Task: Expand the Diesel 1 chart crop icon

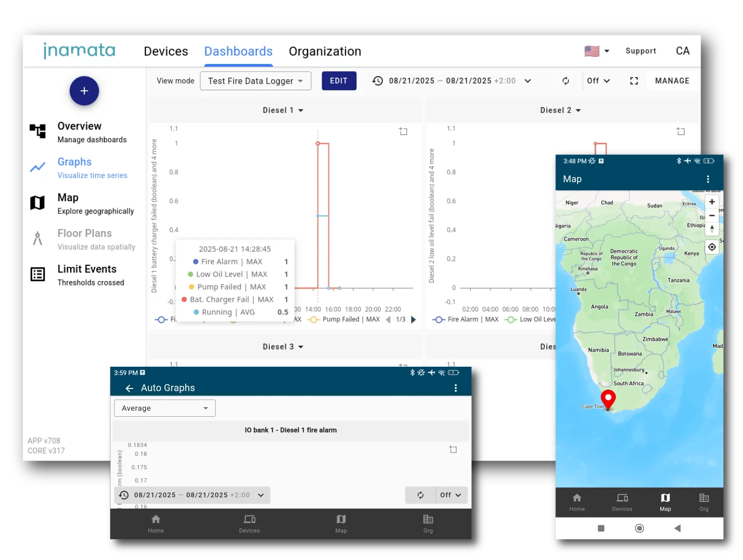Action: pos(403,131)
